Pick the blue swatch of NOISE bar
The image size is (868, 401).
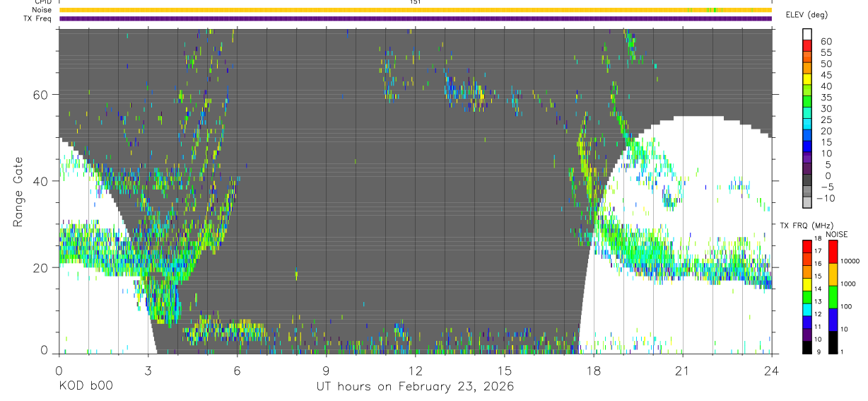[833, 319]
